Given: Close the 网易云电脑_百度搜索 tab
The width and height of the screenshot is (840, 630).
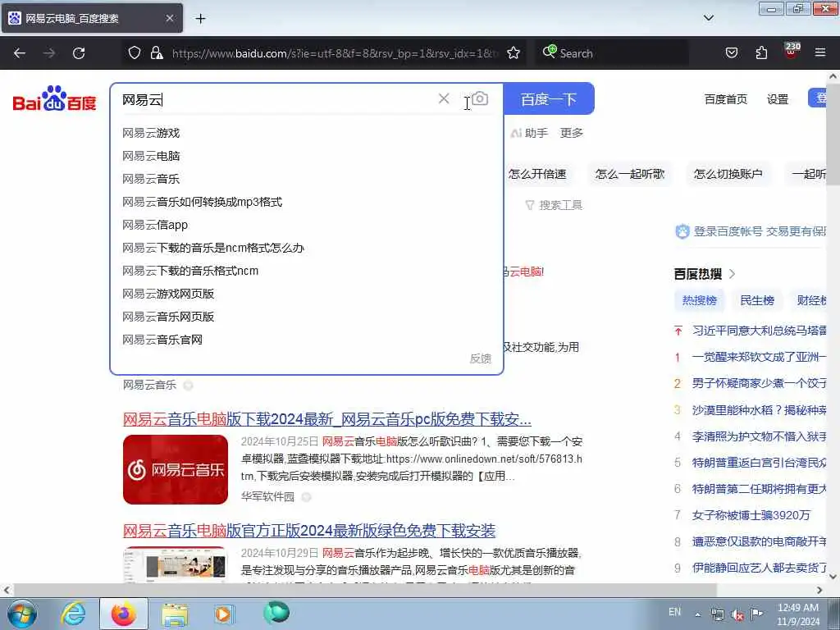Looking at the screenshot, I should (x=169, y=18).
